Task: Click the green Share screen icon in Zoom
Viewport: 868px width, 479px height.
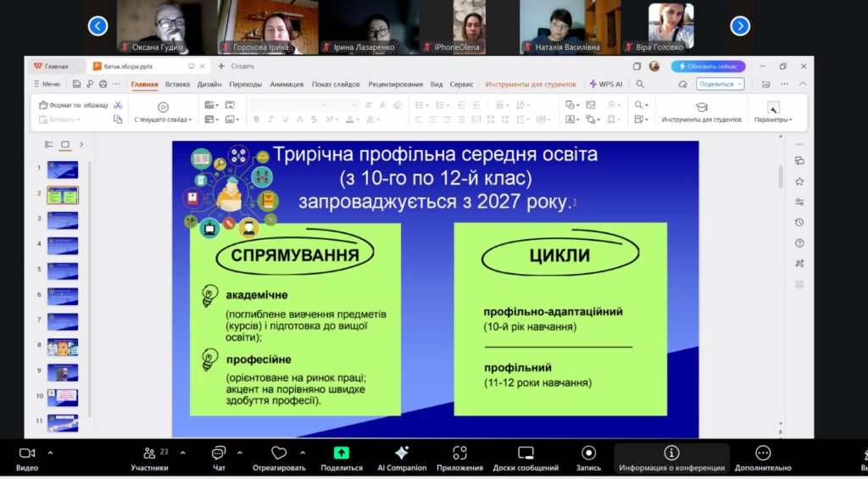Action: pyautogui.click(x=341, y=453)
